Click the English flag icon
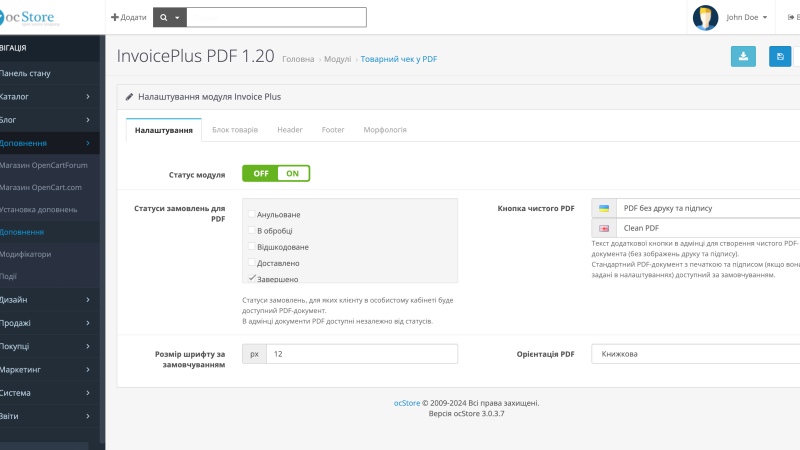The height and width of the screenshot is (450, 800). pyautogui.click(x=604, y=228)
